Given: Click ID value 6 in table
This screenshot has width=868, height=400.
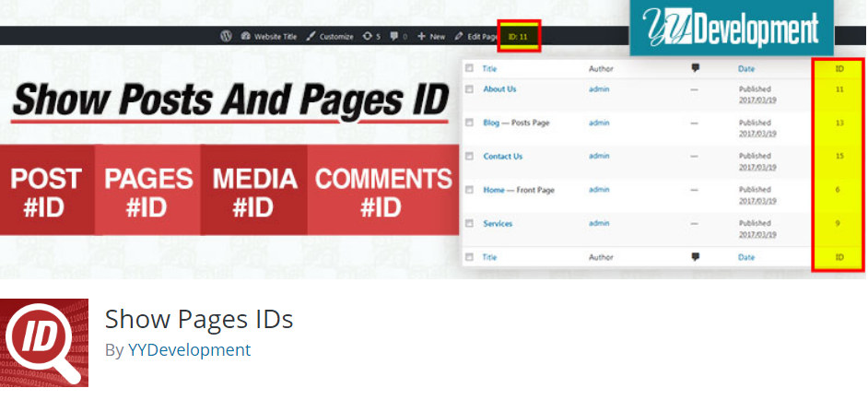Looking at the screenshot, I should pyautogui.click(x=839, y=190).
